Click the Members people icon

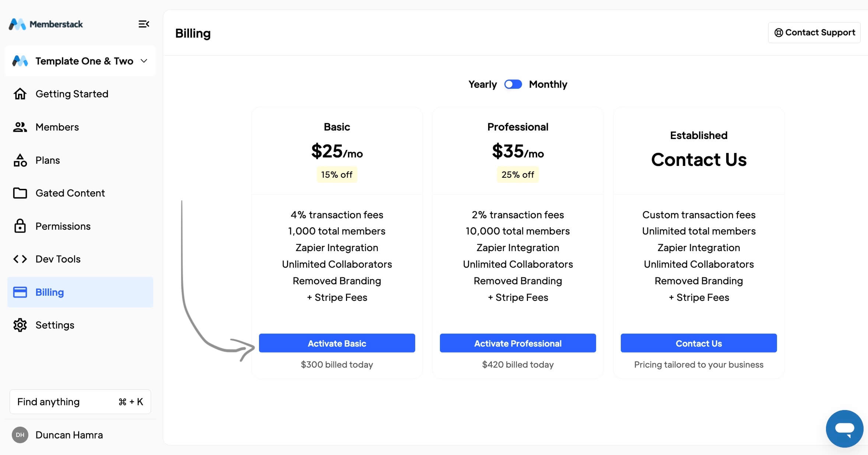tap(20, 127)
